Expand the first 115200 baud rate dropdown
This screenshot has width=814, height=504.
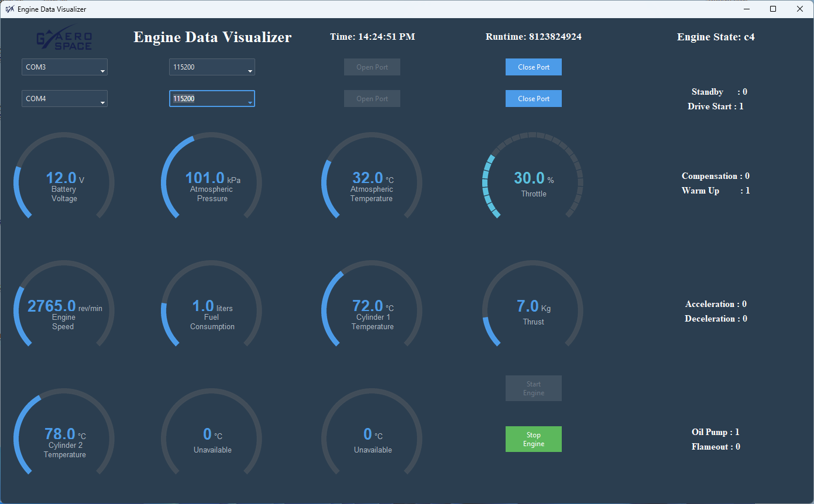212,67
